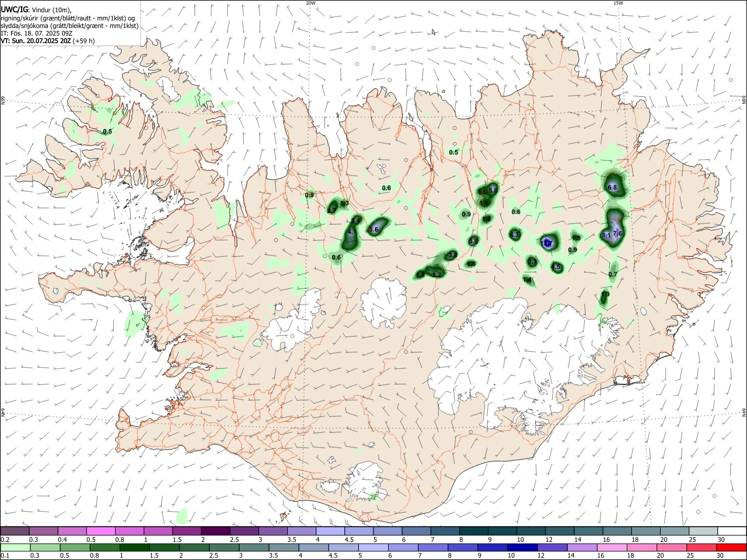Click the '20W' longitude label
747x560 pixels.
[x=310, y=3]
